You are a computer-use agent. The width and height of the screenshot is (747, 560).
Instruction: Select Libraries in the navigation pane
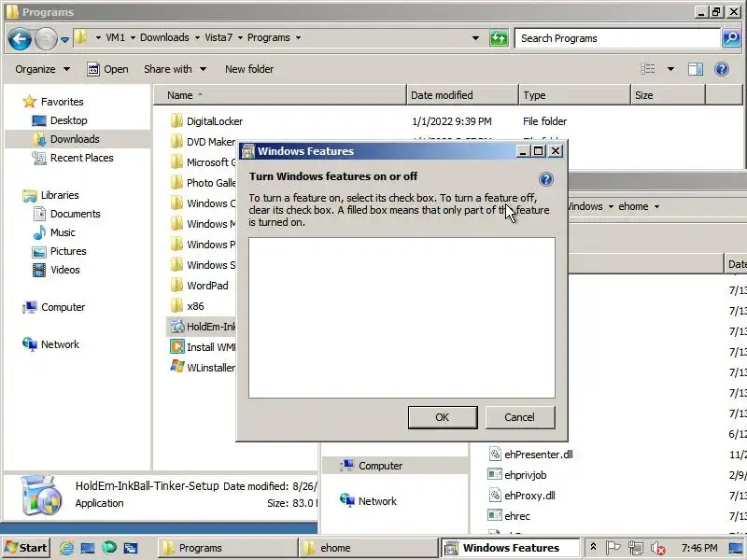[x=60, y=195]
